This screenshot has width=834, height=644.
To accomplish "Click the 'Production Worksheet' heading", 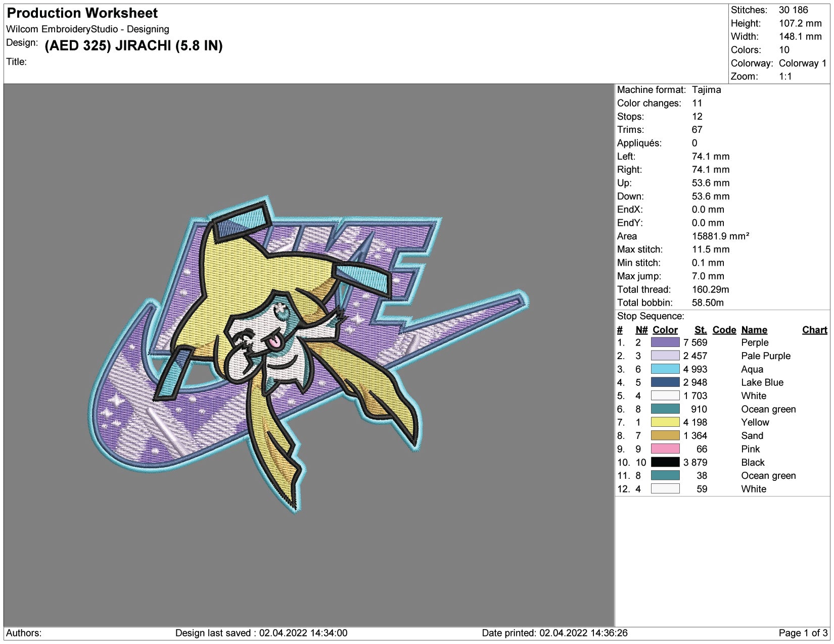I will pos(82,13).
